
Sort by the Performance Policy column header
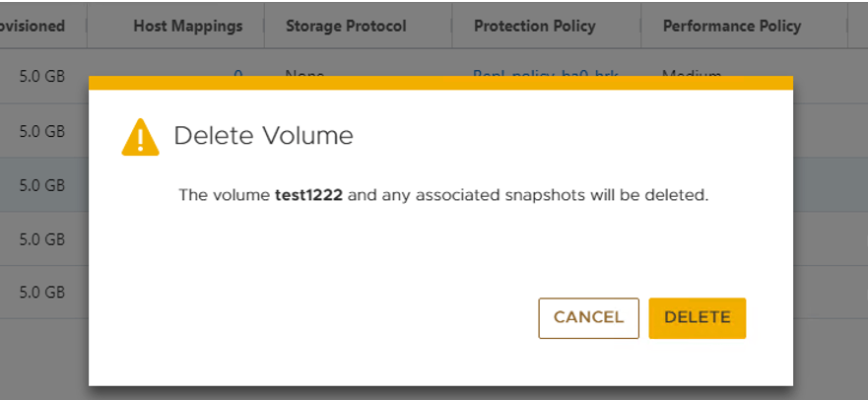[x=732, y=26]
